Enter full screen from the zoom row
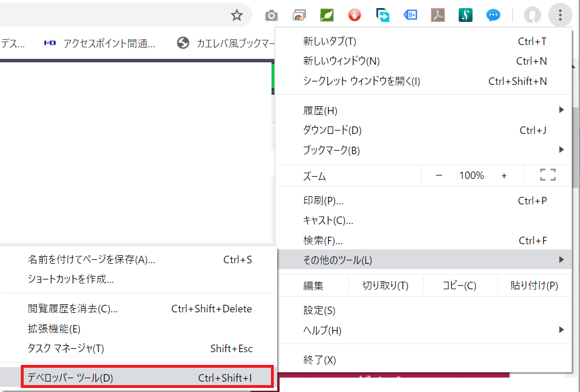Image resolution: width=580 pixels, height=392 pixels. 548,175
